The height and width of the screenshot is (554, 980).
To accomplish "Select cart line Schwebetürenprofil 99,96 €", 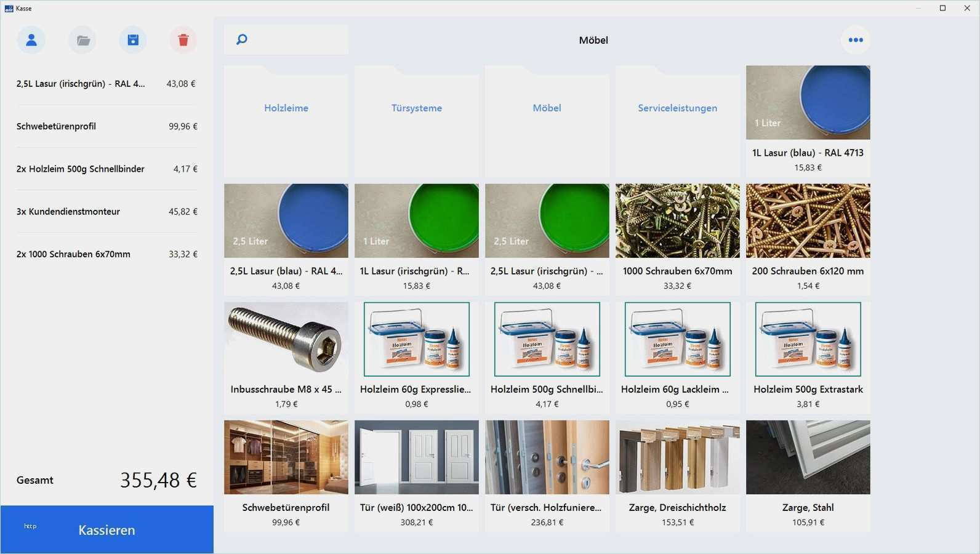I will click(107, 126).
